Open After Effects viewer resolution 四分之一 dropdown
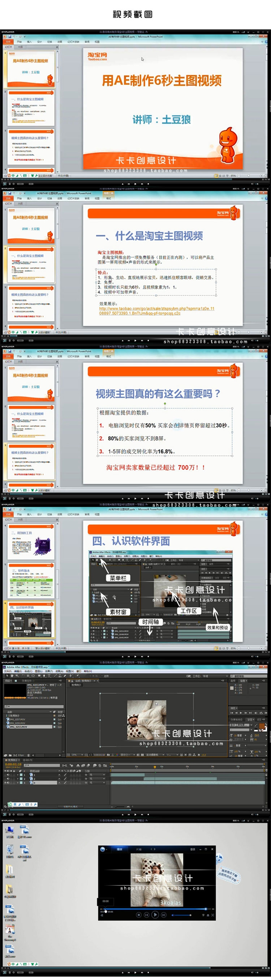This screenshot has height=980, width=271. (x=128, y=755)
